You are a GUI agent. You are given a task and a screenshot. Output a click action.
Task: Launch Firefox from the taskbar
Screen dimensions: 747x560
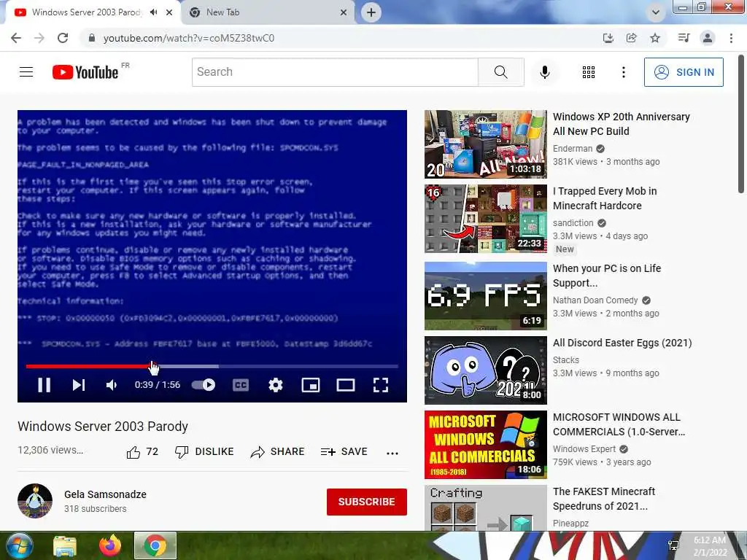110,545
